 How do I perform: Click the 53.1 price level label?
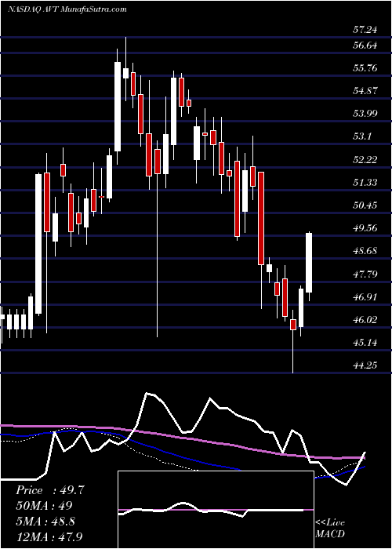tap(362, 136)
